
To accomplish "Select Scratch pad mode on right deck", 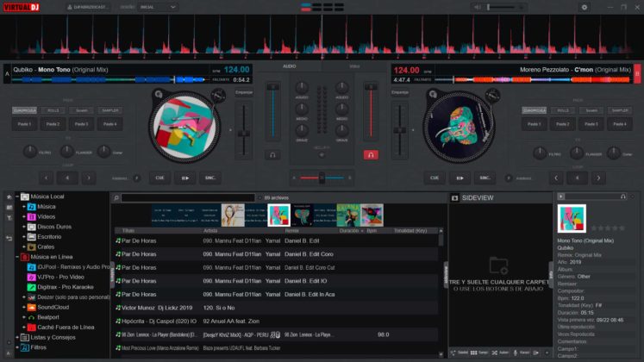I will click(591, 110).
